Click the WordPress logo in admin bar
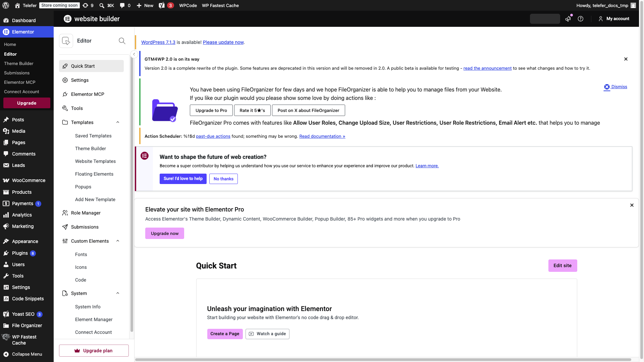 (x=6, y=5)
